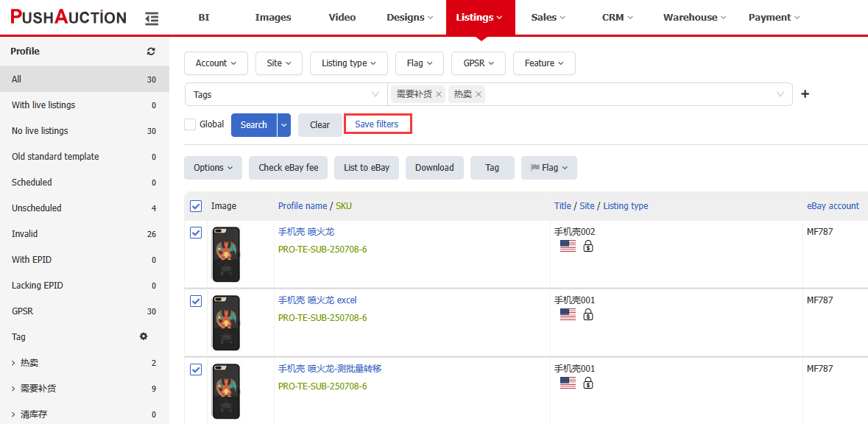Screen dimensions: 868x424
Task: Collapse the sidebar with the menu-fold icon
Action: coord(151,18)
